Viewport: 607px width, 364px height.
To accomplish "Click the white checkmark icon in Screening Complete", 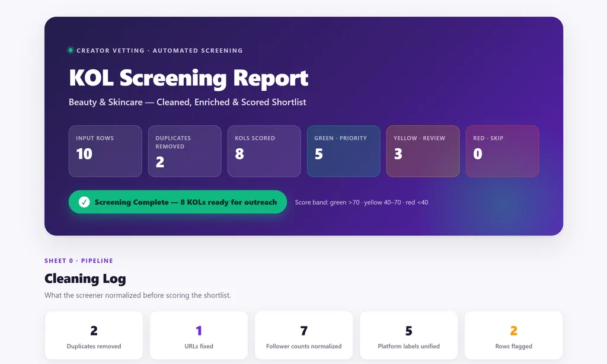I will click(84, 202).
